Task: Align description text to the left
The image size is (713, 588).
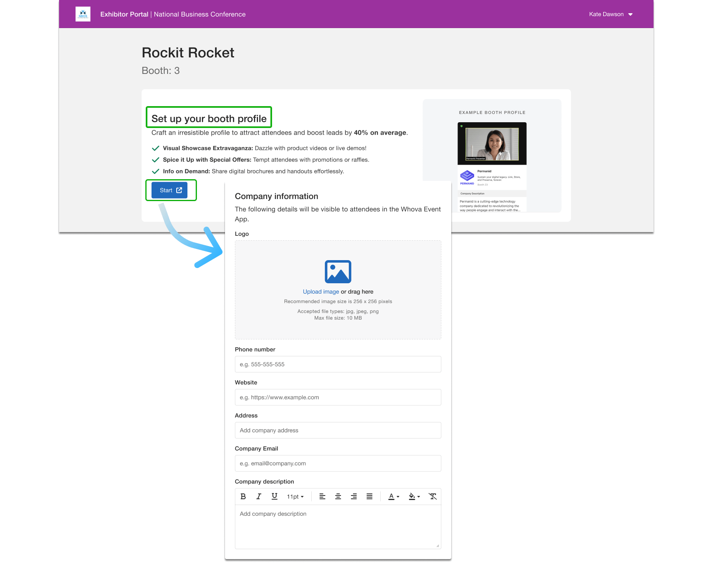Action: 322,497
